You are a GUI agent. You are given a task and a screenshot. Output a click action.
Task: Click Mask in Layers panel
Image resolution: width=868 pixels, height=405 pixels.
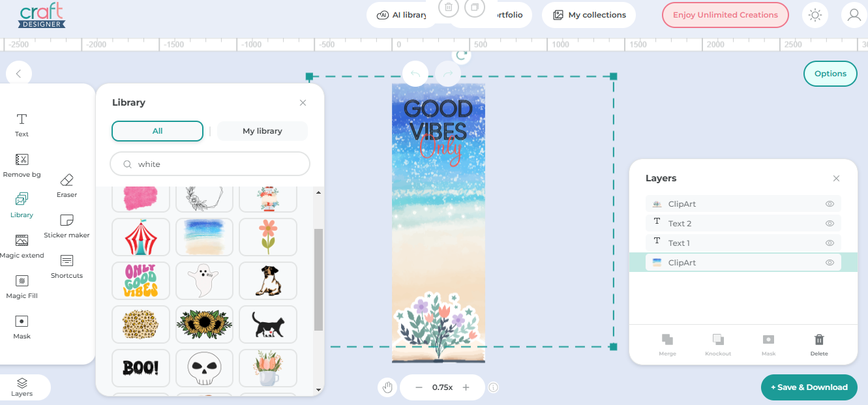point(768,345)
